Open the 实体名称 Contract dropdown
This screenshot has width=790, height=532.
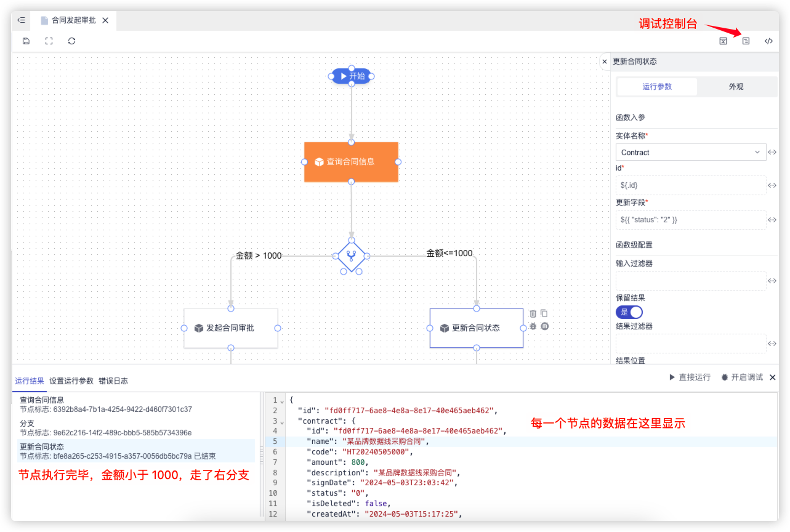point(690,152)
